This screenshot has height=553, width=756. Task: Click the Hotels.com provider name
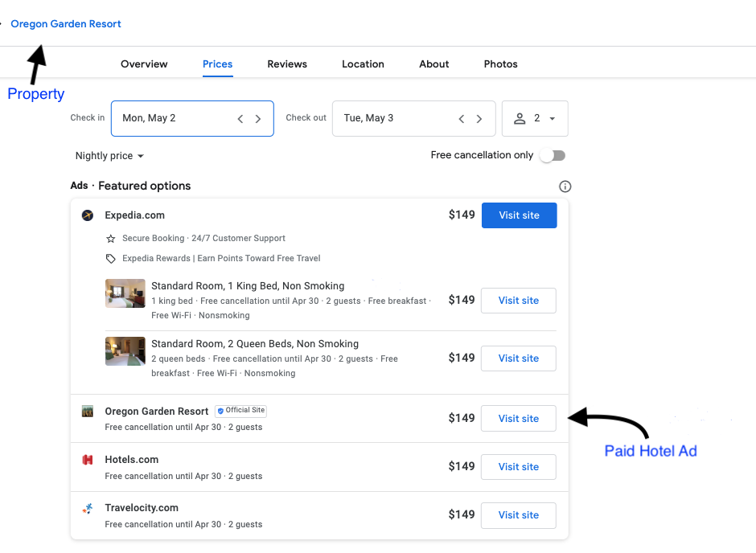coord(132,460)
